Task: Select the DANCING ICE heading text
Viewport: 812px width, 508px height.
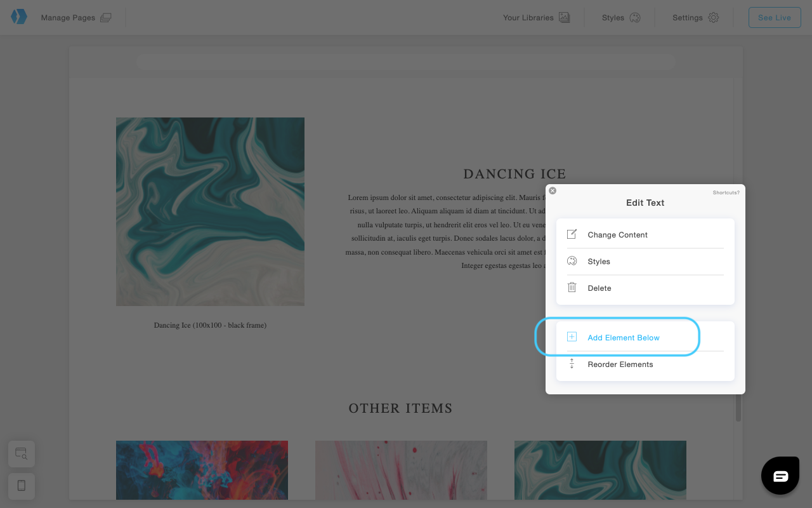Action: [514, 174]
